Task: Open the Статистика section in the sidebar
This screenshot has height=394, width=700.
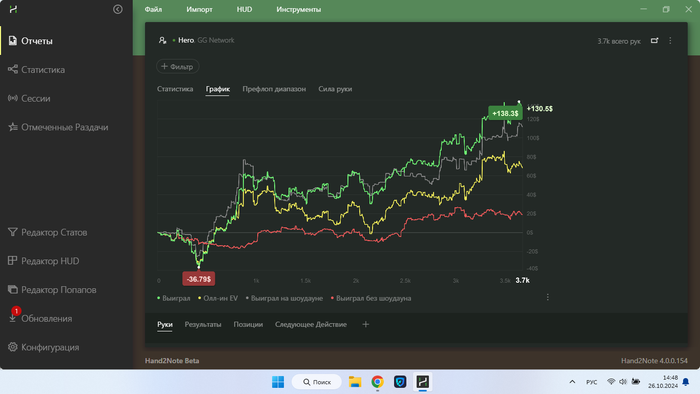Action: pos(37,70)
